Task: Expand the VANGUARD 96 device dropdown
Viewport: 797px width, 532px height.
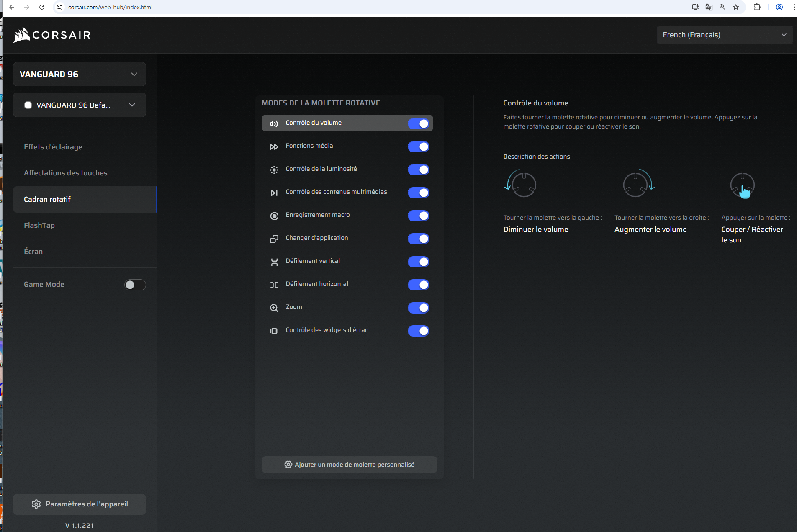Action: pos(80,74)
